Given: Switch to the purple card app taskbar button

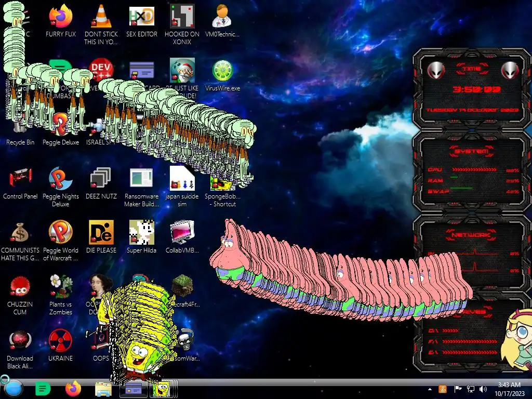Looking at the screenshot, I should (134, 389).
